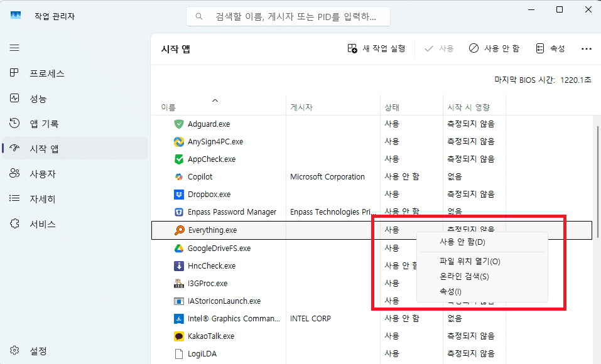Screen dimensions: 601x364
Task: Select the HncCheck.exe name text
Action: 212,266
